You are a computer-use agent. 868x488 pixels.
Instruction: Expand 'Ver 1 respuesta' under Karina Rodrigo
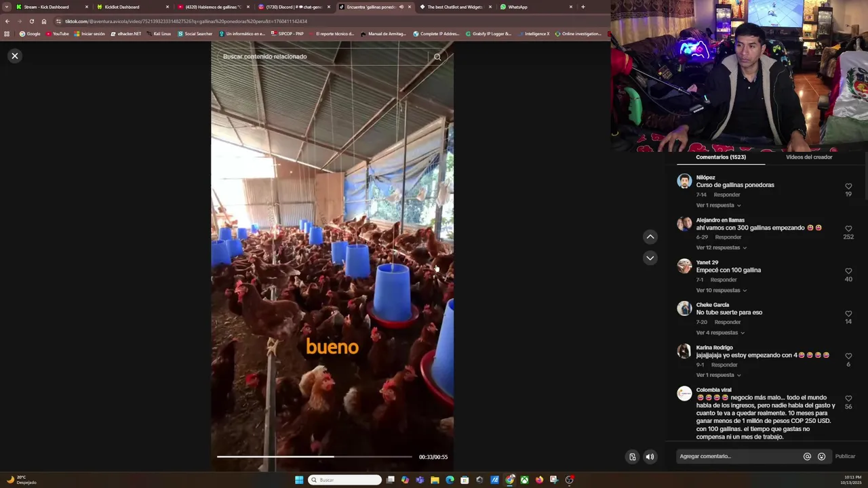coord(718,375)
